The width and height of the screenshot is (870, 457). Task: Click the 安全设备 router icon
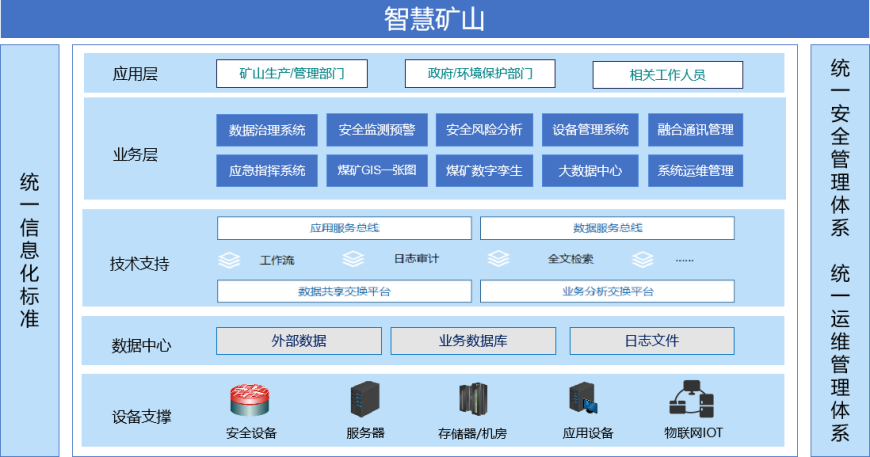[251, 400]
